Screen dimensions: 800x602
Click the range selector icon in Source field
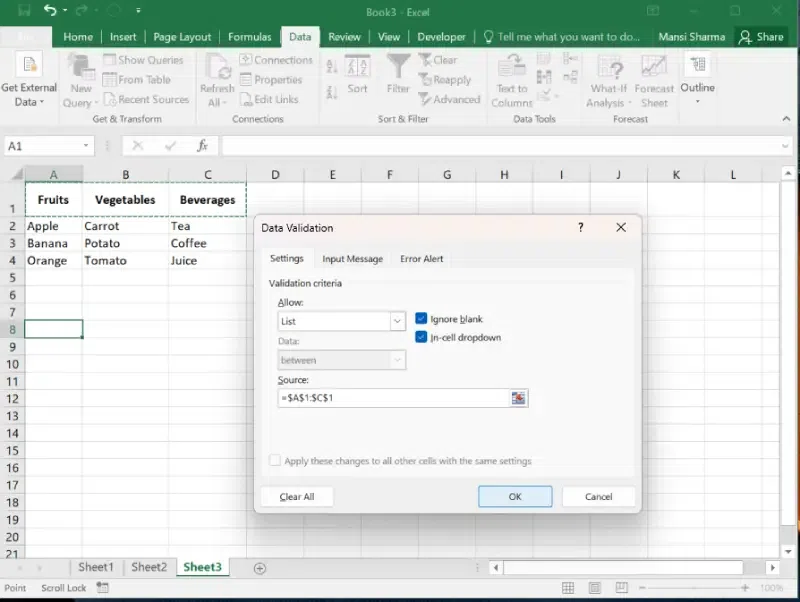pos(518,398)
